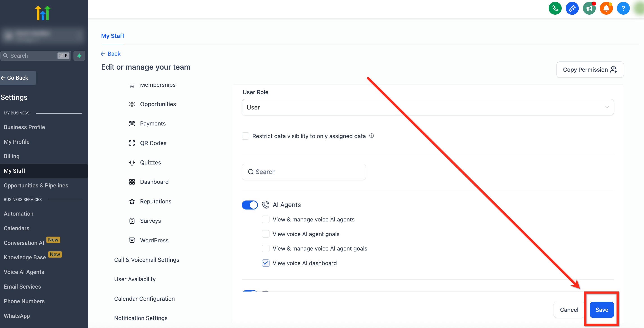Uncheck View voice AI dashboard

[265, 263]
